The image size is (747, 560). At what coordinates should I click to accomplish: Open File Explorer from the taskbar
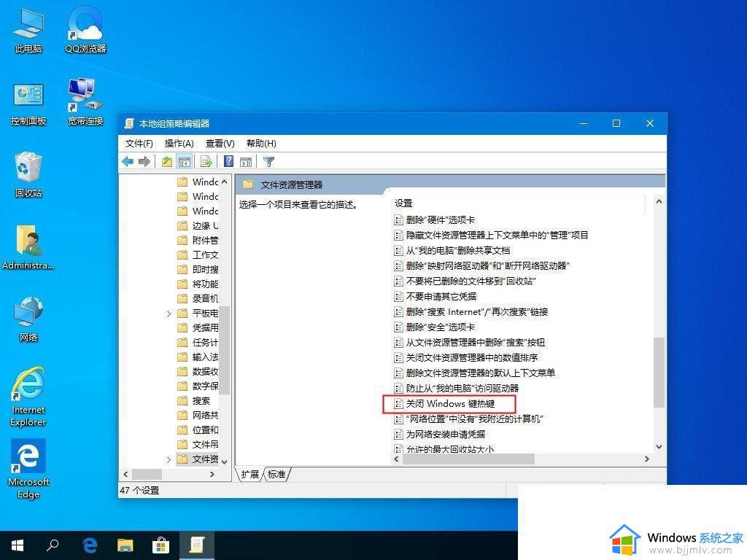(x=125, y=545)
